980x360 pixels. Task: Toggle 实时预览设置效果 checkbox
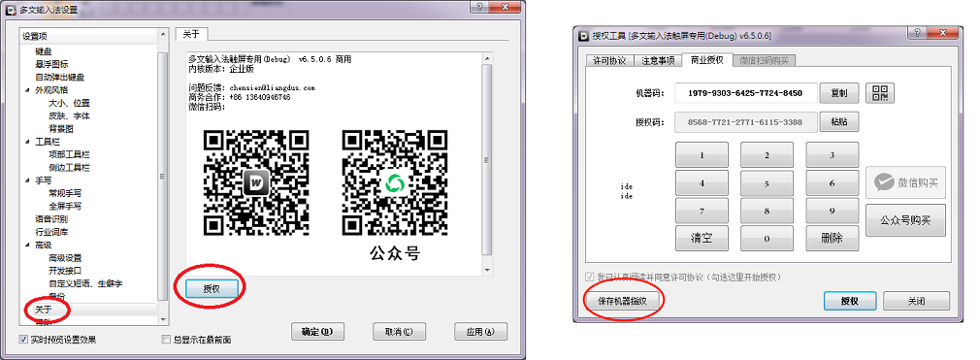coord(23,340)
